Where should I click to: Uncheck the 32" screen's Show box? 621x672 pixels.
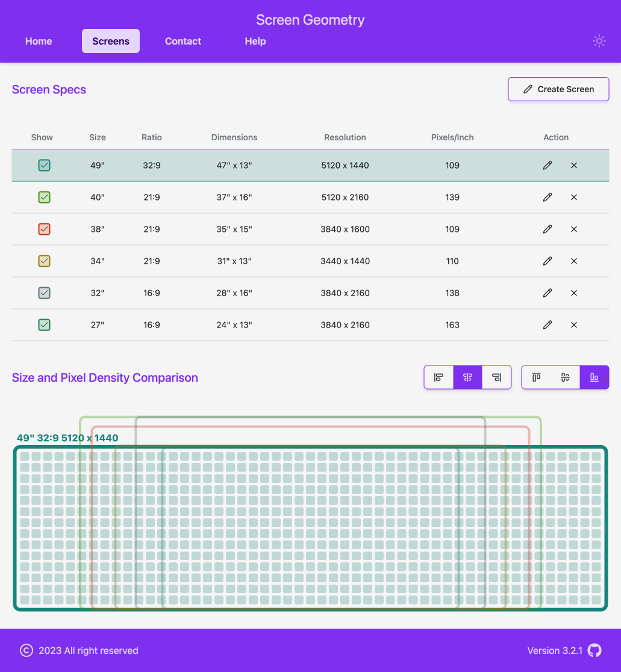click(x=44, y=293)
